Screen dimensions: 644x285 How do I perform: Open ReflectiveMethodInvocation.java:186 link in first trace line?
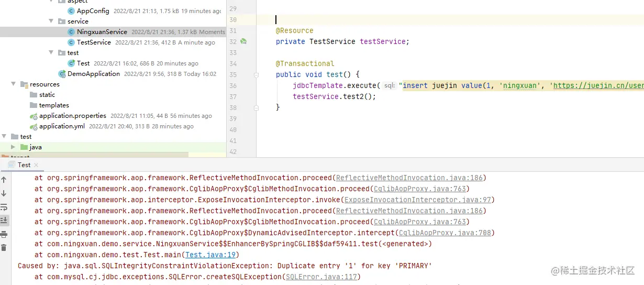[409, 178]
